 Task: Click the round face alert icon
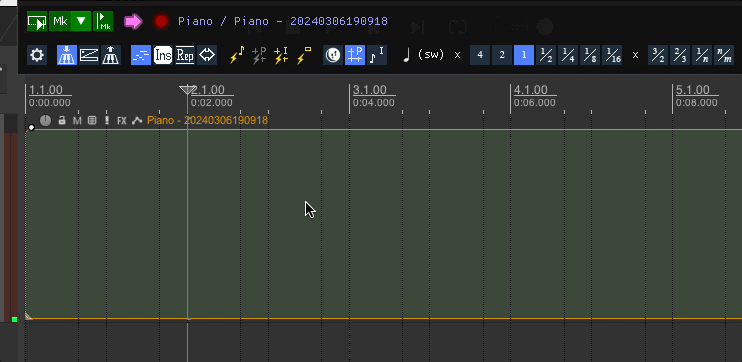tap(333, 55)
